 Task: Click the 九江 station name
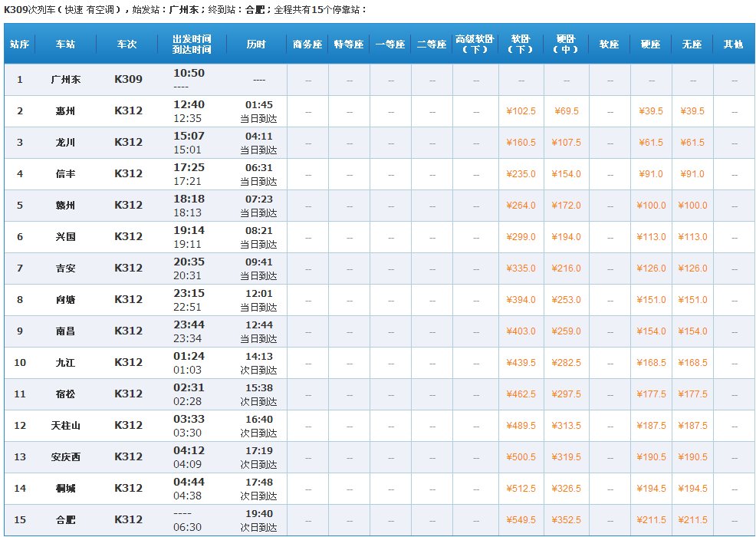(x=65, y=362)
